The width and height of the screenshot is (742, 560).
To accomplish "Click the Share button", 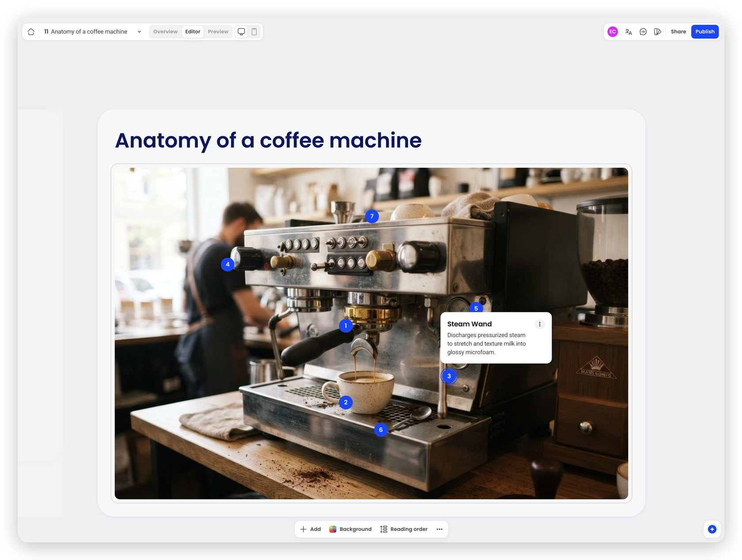I will point(678,32).
